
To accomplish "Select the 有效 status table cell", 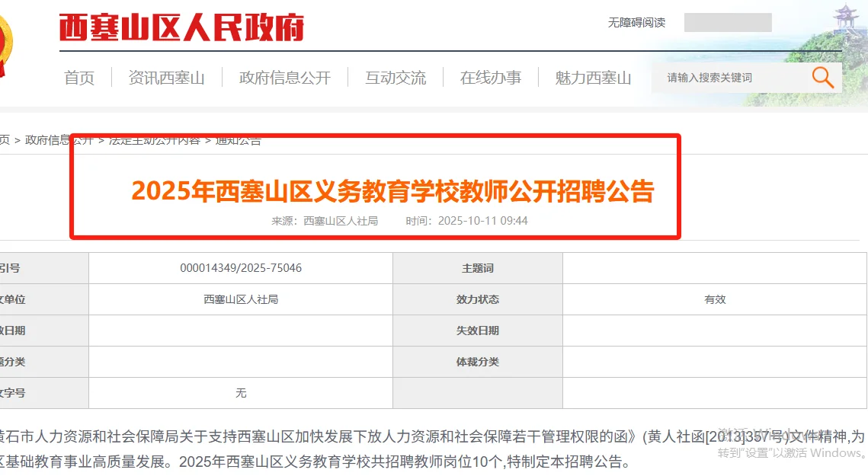I will [716, 299].
